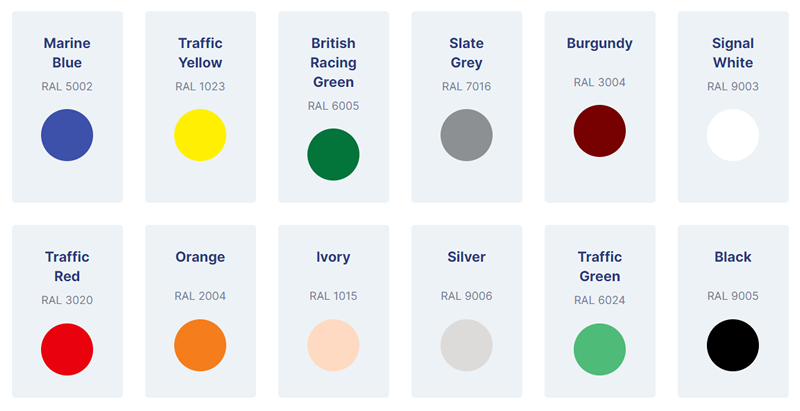Choose the Traffic Green swatch circle
Screen dimensions: 800x411
599,349
